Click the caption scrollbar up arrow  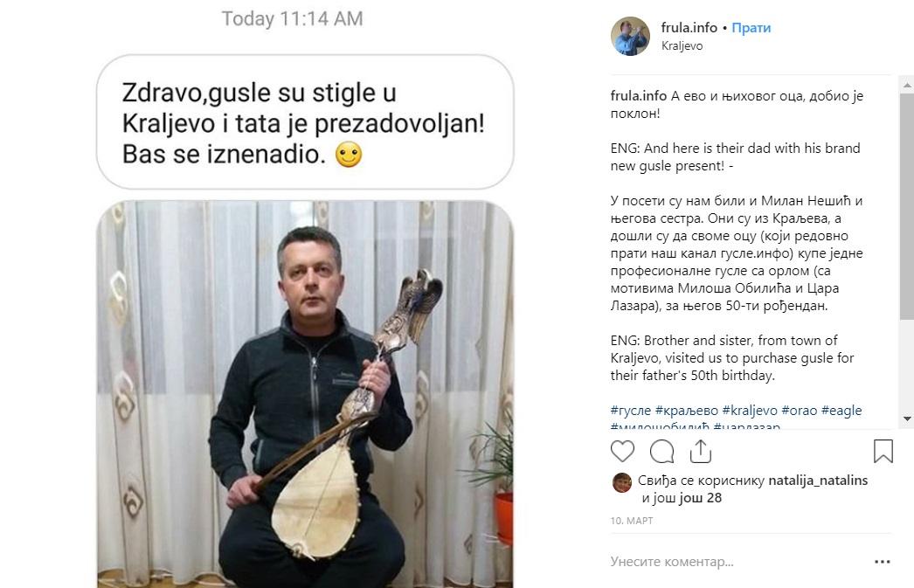tap(907, 85)
